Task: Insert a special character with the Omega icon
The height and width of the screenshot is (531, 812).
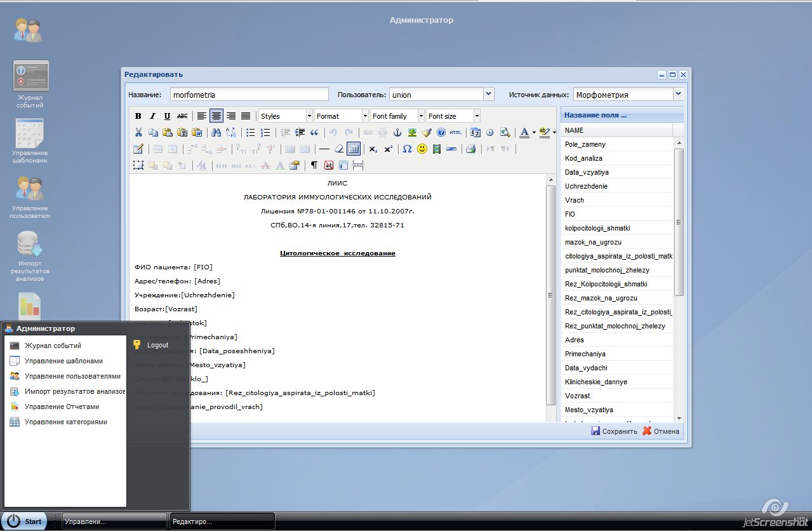Action: pos(407,149)
